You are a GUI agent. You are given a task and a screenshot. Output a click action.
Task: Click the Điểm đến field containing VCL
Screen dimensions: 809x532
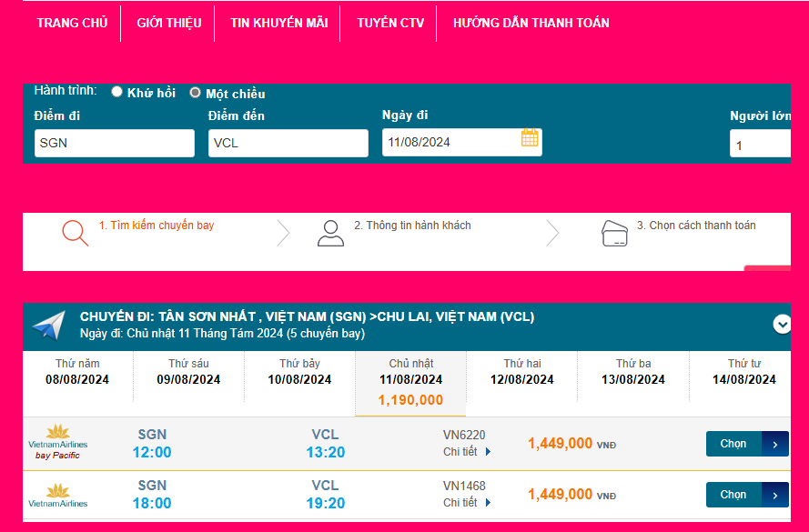click(288, 143)
